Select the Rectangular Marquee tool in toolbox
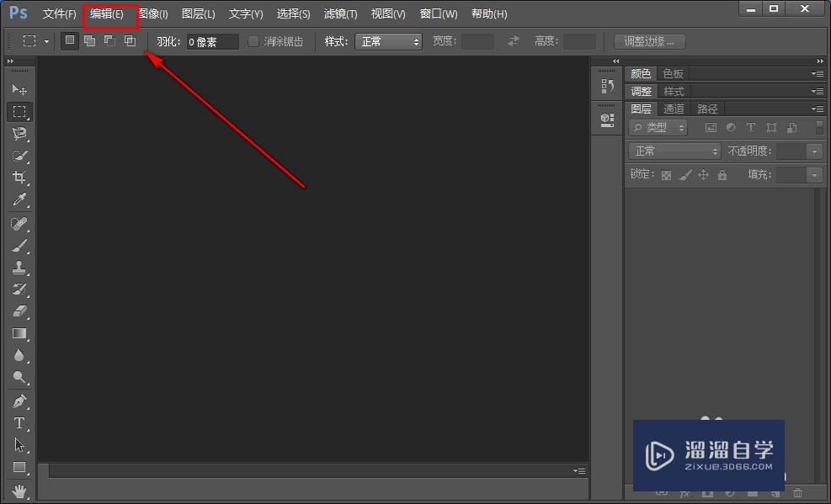 19,112
